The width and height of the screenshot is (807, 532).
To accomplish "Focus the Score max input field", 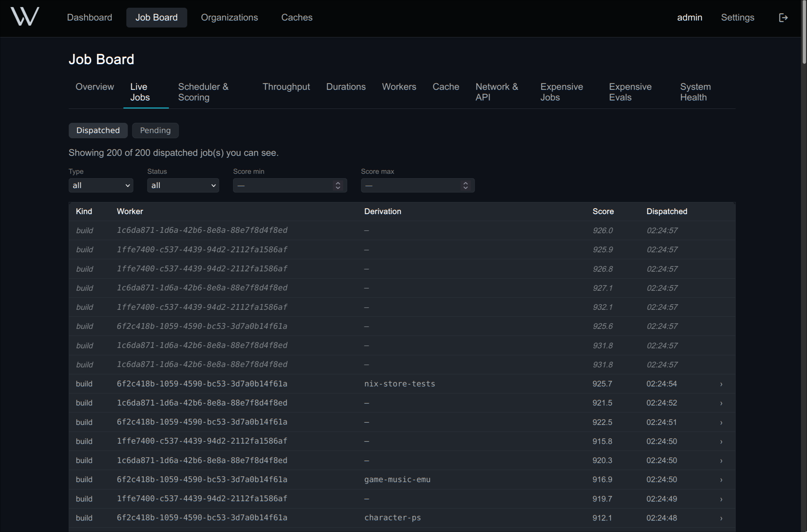I will pos(417,186).
